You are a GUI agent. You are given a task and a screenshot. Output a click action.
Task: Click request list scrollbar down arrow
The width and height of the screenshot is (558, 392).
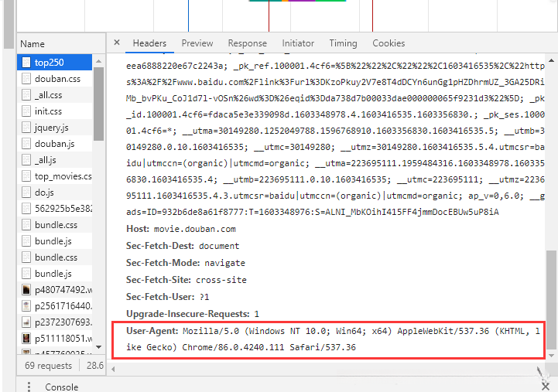[x=98, y=347]
